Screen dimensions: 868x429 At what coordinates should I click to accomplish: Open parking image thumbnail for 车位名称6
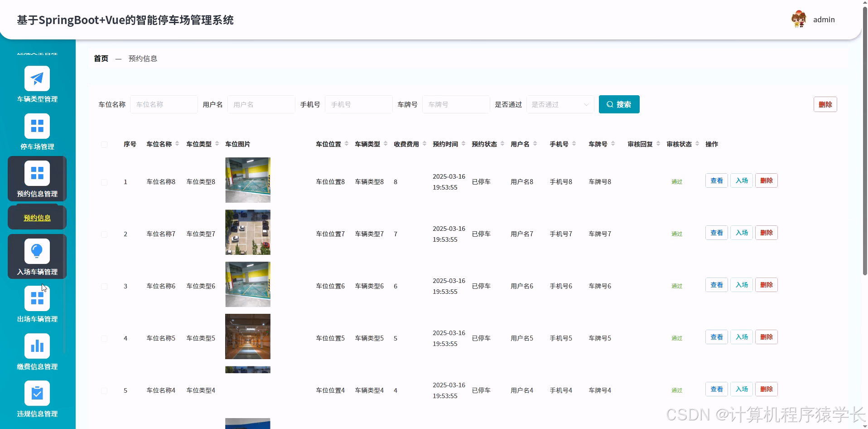point(248,284)
